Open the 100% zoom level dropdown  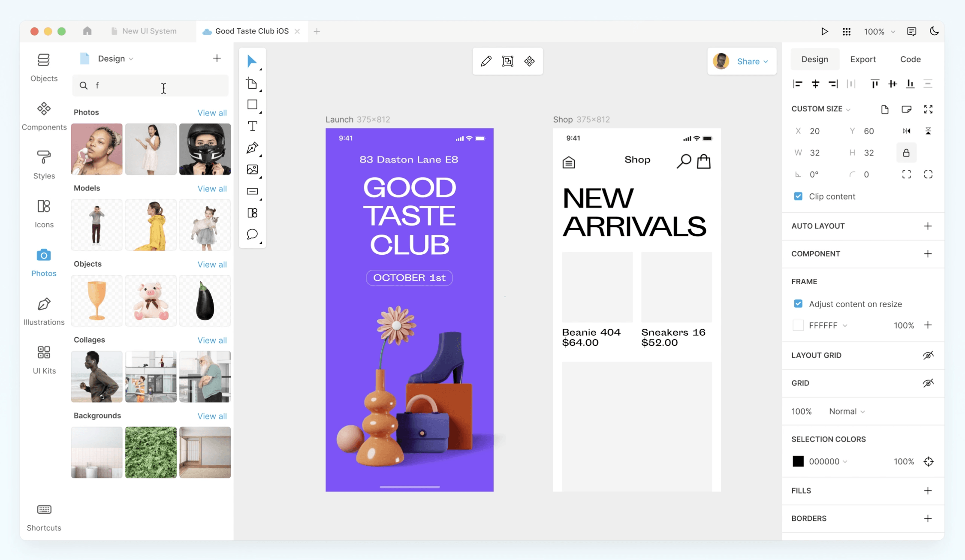tap(879, 32)
